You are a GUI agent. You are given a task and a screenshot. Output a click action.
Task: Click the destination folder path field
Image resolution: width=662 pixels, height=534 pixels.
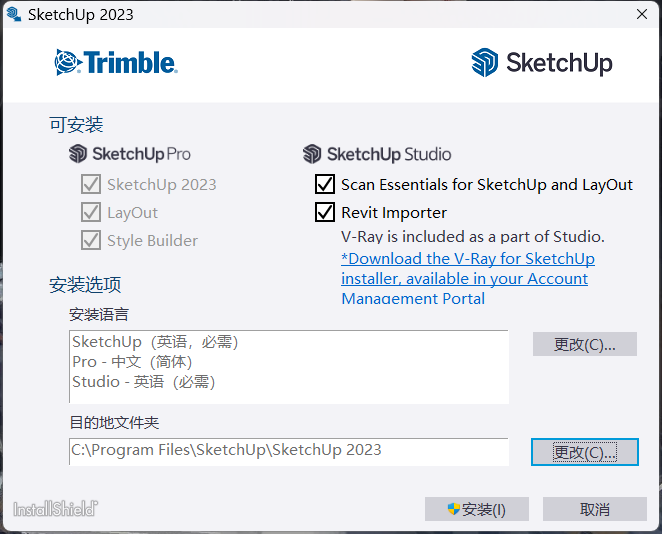tap(288, 450)
